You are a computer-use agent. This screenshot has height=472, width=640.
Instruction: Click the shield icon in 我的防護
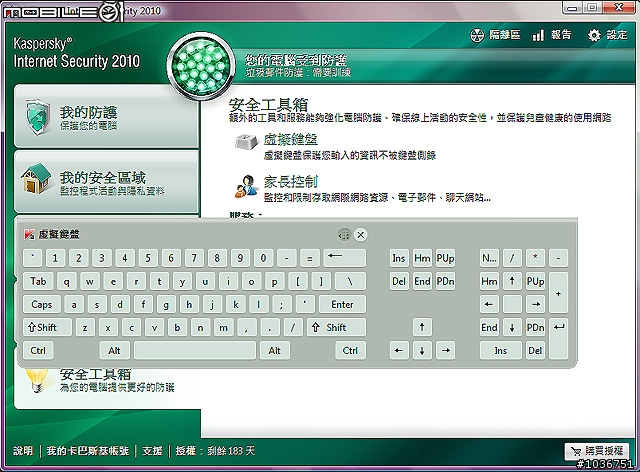coord(38,117)
